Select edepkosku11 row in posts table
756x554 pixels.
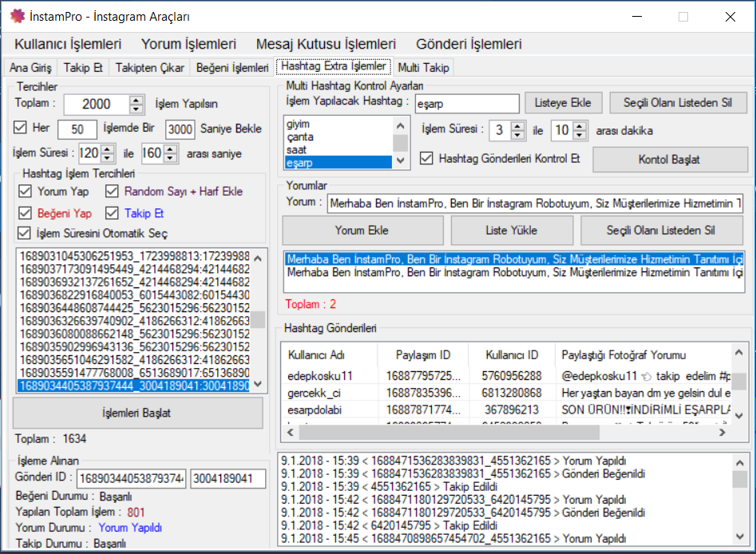pos(507,376)
